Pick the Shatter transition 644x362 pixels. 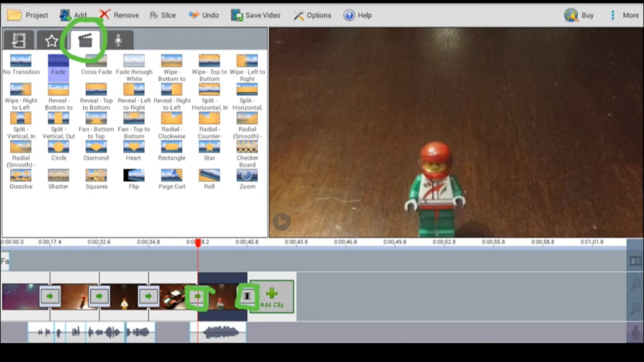pos(58,176)
